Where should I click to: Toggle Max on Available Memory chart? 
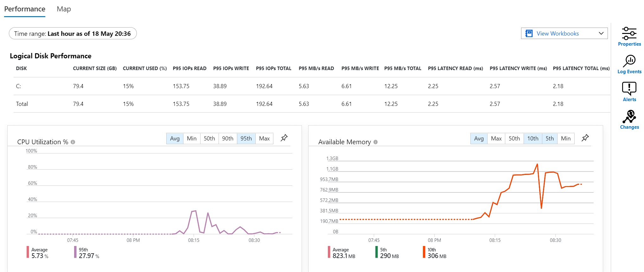tap(496, 139)
